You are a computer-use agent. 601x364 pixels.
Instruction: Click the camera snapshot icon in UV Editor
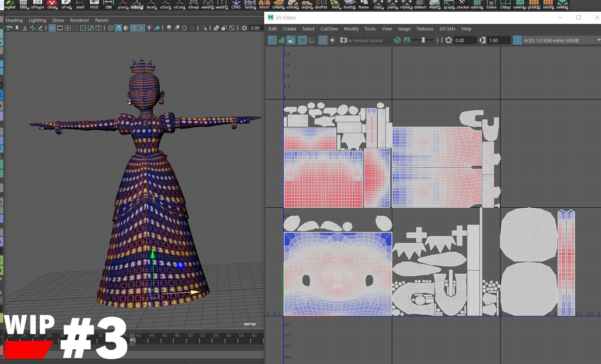pos(343,40)
